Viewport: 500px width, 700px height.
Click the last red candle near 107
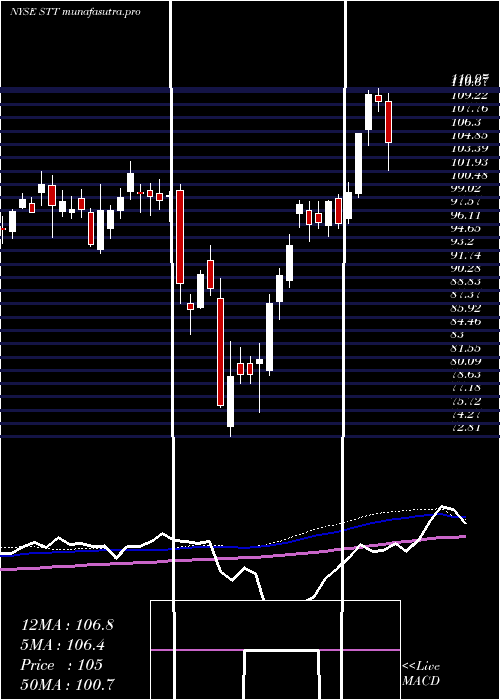[x=388, y=122]
